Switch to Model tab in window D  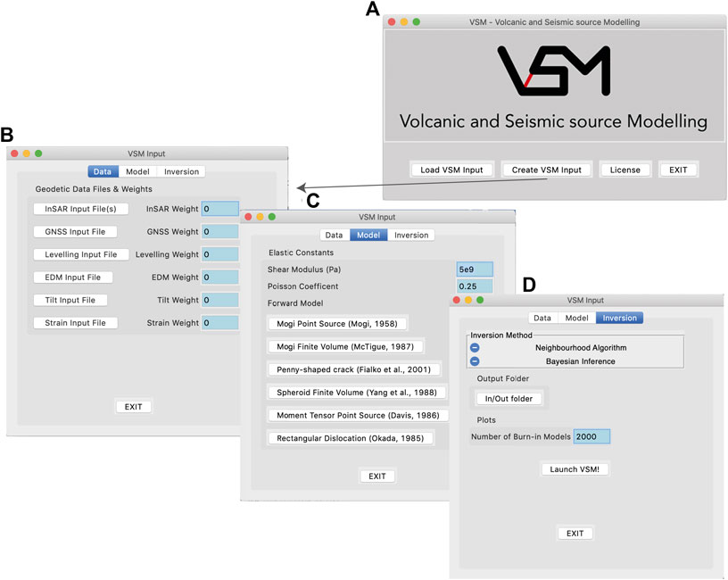(576, 318)
